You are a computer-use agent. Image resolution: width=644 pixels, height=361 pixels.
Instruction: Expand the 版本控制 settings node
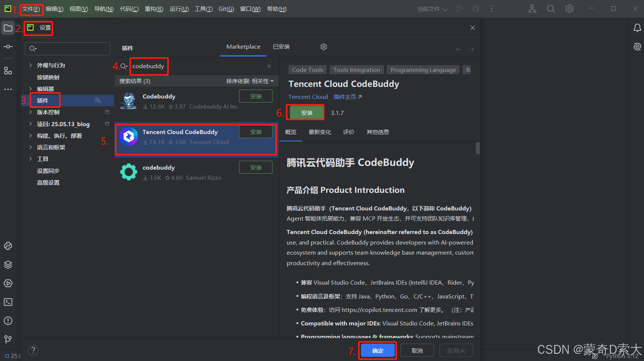click(x=31, y=112)
